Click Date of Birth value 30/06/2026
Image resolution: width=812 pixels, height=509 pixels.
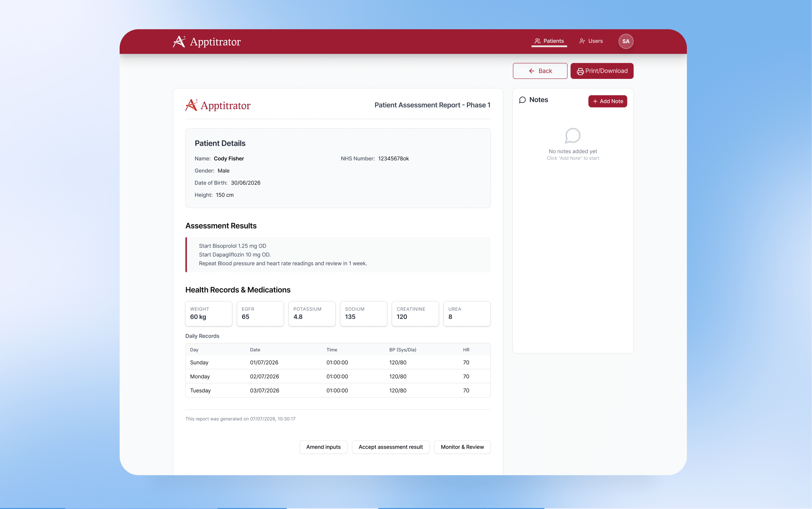click(245, 183)
